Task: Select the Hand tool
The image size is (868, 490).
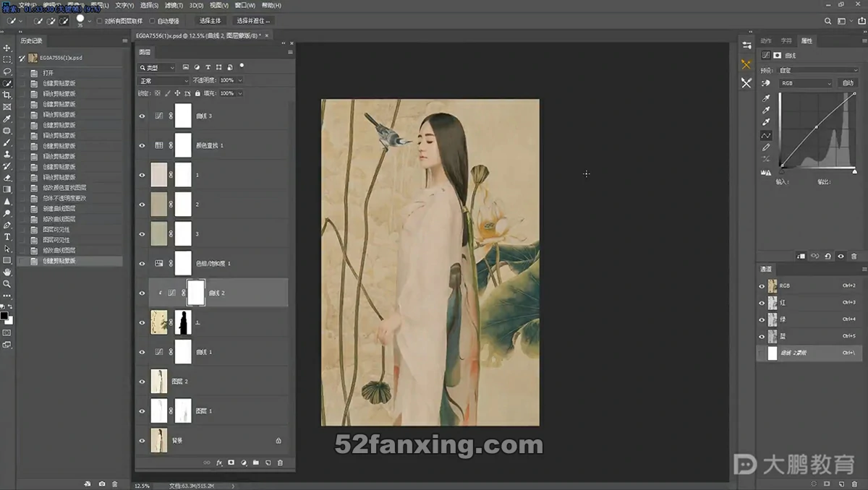Action: [x=7, y=272]
